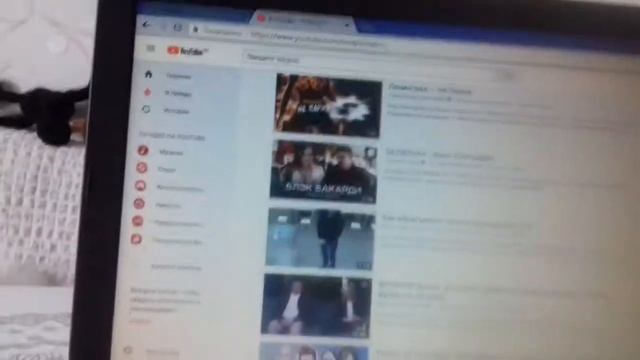Open the YouTube hamburger guide menu

pos(151,49)
